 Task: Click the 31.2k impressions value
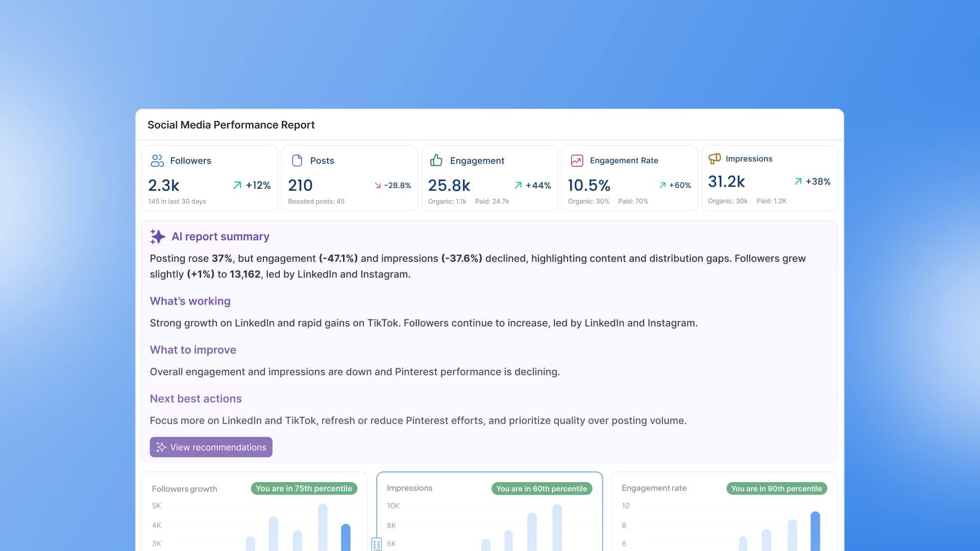coord(726,182)
